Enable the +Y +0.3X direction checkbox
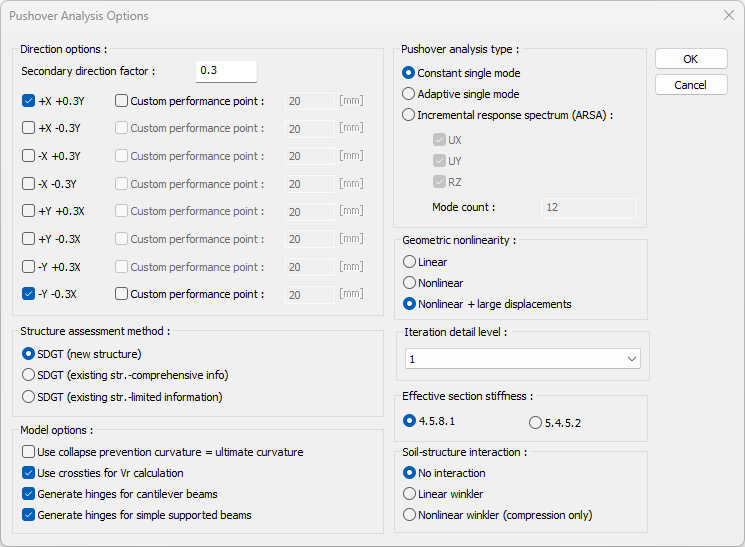The image size is (745, 547). pos(29,212)
